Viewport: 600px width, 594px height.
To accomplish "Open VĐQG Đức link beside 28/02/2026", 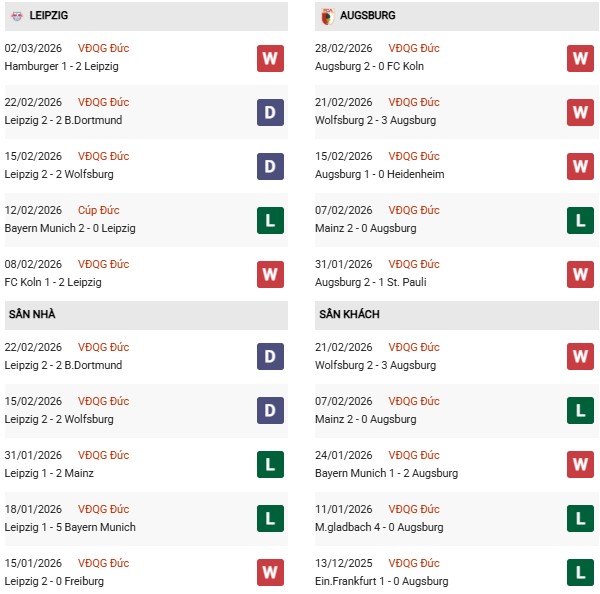I will click(414, 48).
